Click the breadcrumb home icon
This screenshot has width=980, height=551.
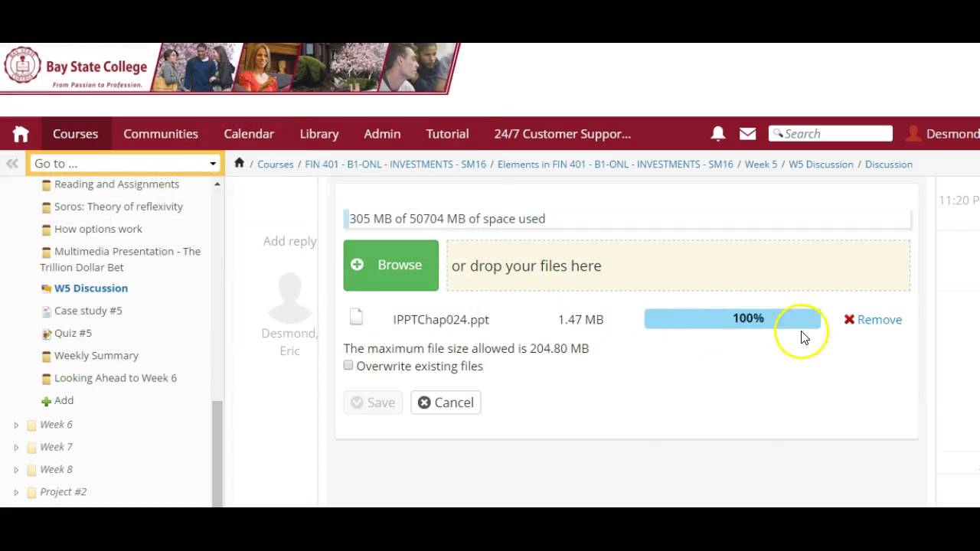coord(239,163)
